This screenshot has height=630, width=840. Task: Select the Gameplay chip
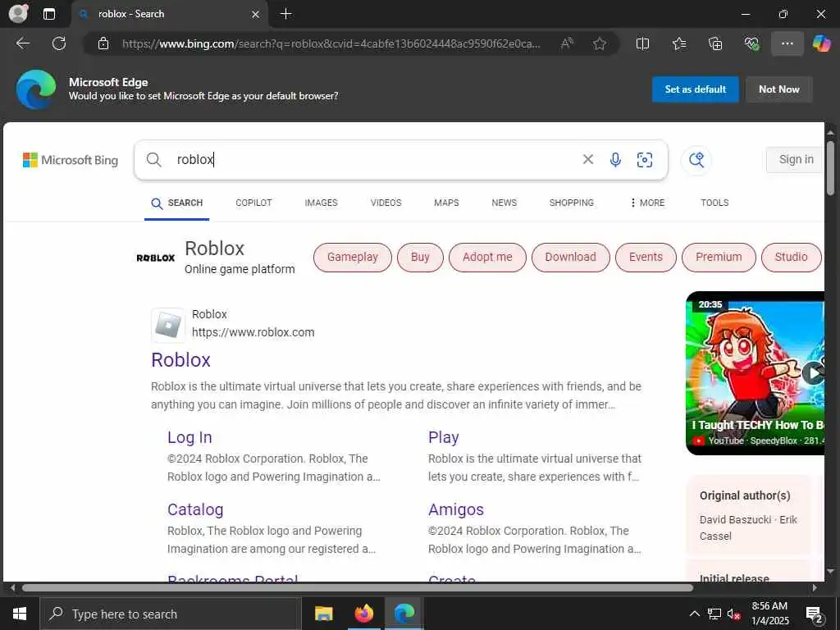pos(353,257)
